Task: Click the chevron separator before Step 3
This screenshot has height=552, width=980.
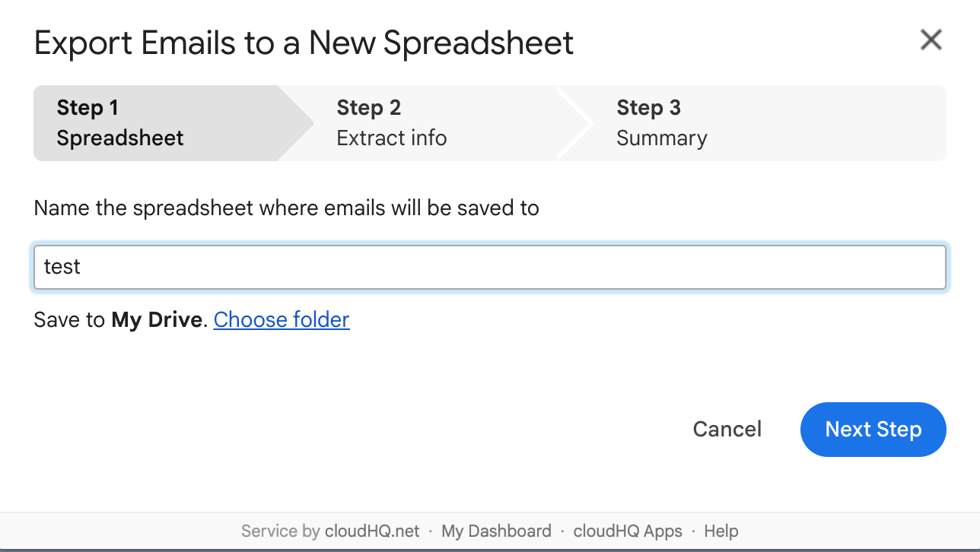Action: click(575, 123)
